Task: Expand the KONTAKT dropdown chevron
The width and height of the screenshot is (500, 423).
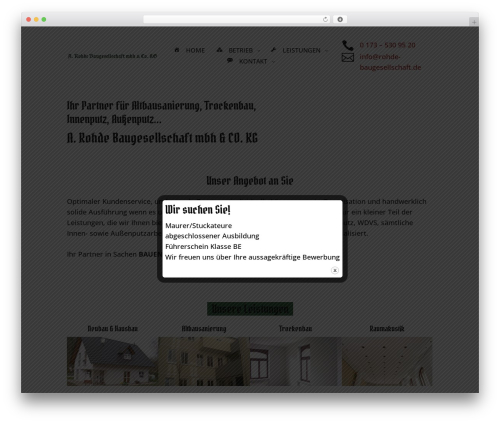Action: tap(273, 62)
